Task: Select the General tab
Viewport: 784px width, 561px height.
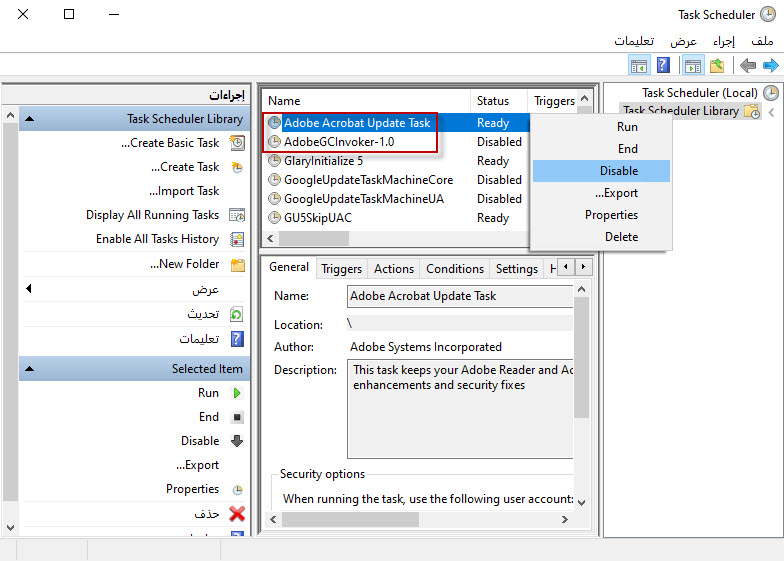Action: coord(289,268)
